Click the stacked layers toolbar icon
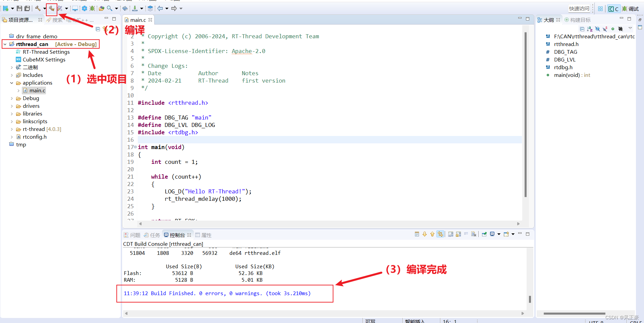 point(150,8)
